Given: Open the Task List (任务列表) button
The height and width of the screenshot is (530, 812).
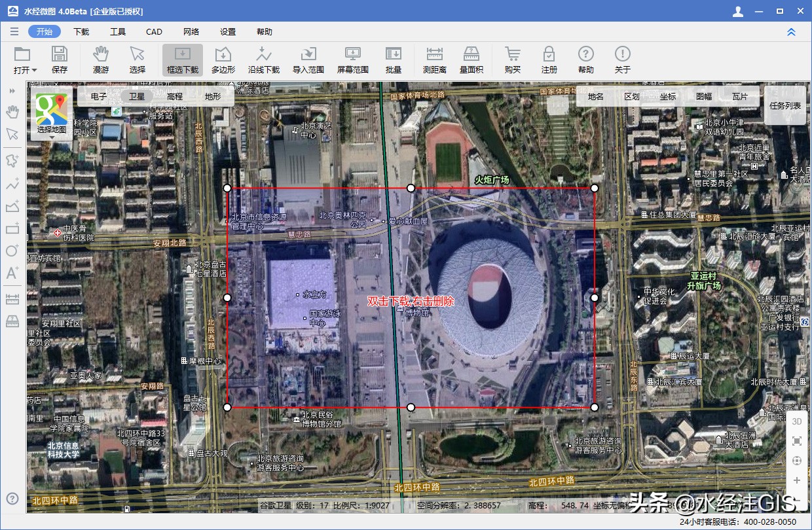Looking at the screenshot, I should click(x=785, y=105).
